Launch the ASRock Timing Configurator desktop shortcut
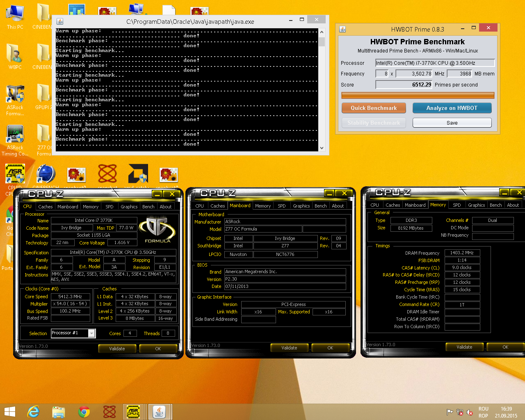The width and height of the screenshot is (525, 420). pyautogui.click(x=15, y=140)
